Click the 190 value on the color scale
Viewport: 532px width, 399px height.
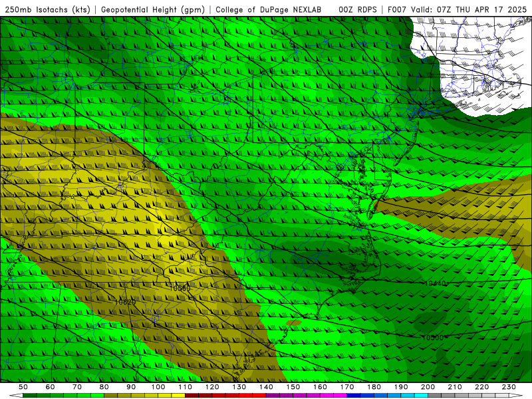click(x=401, y=387)
